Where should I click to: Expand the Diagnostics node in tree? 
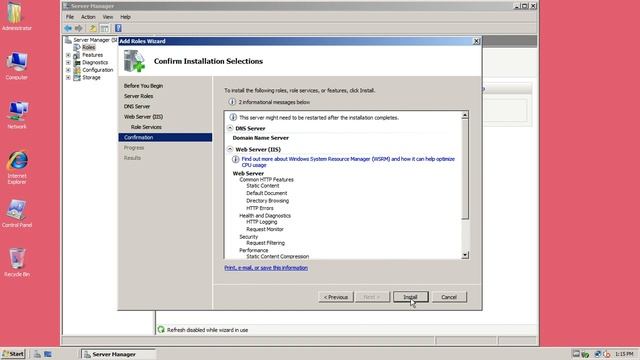(x=68, y=62)
